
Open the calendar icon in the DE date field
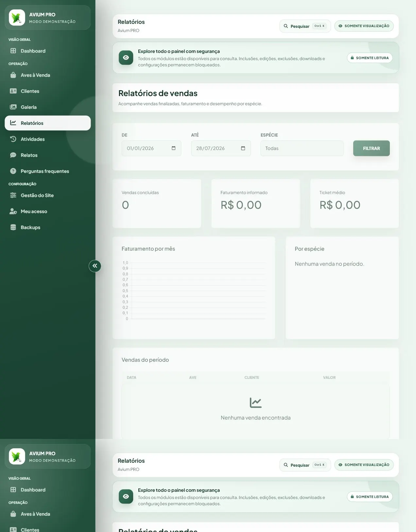point(173,148)
